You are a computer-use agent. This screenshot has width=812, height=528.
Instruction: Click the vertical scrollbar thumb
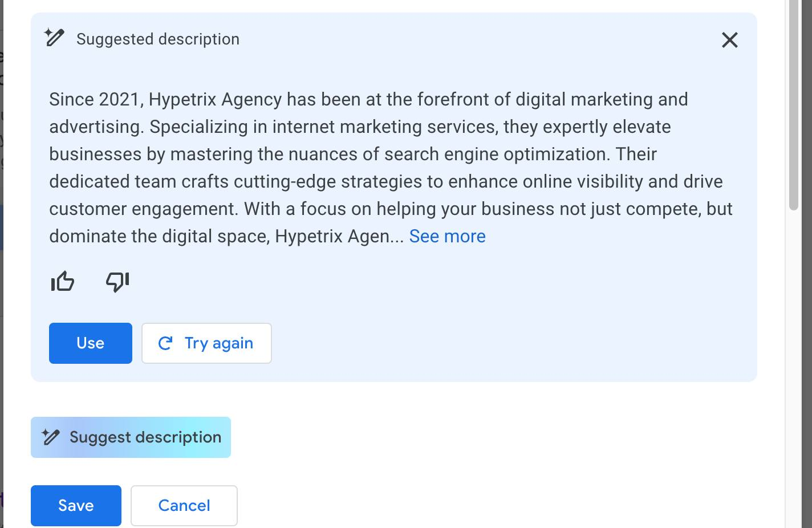pyautogui.click(x=793, y=103)
